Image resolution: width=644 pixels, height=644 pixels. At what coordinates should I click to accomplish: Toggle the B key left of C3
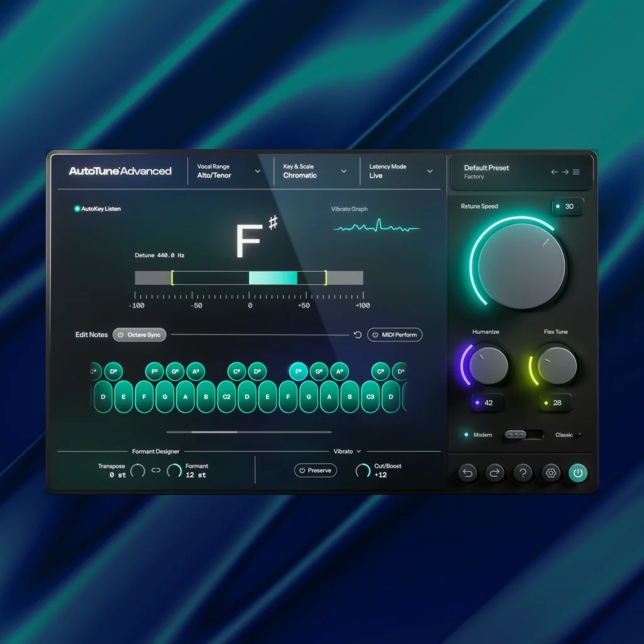350,397
